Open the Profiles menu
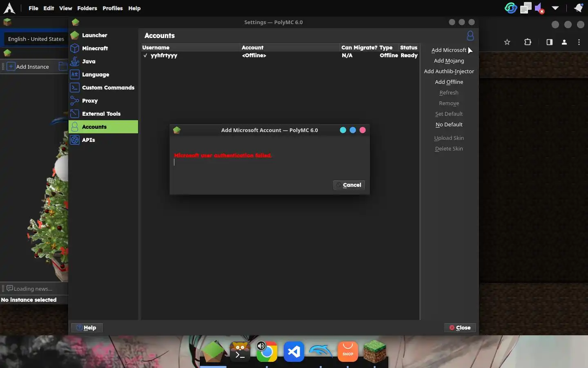This screenshot has width=588, height=368. (x=113, y=8)
